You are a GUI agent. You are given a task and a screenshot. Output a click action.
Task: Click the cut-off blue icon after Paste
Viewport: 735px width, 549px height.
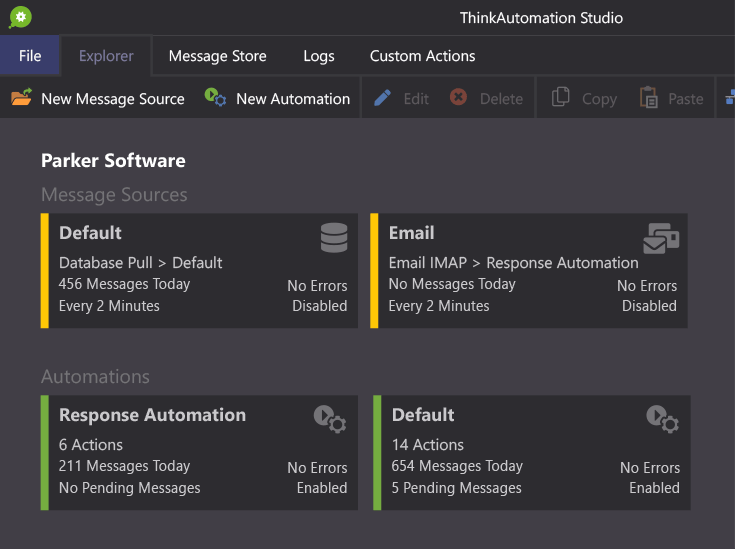(730, 98)
